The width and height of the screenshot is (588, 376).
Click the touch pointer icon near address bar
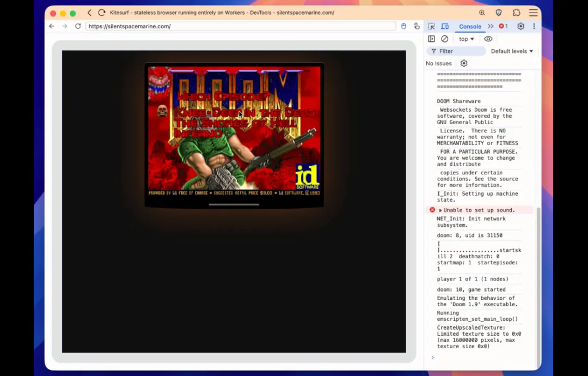click(416, 26)
